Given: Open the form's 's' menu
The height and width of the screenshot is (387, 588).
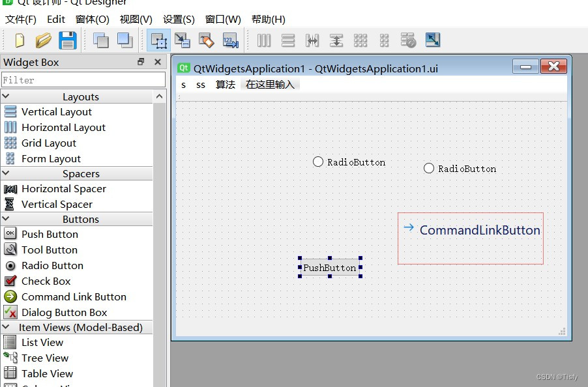Looking at the screenshot, I should tap(183, 85).
